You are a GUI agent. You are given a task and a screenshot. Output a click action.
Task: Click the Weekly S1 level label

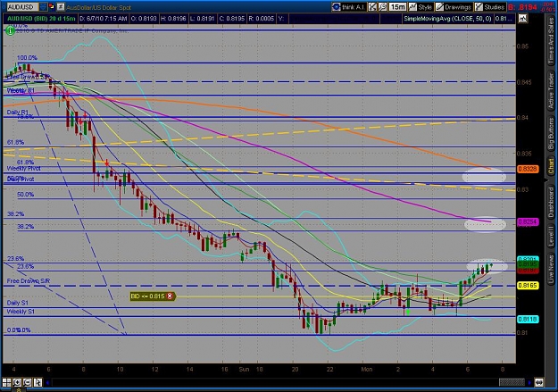[x=21, y=312]
